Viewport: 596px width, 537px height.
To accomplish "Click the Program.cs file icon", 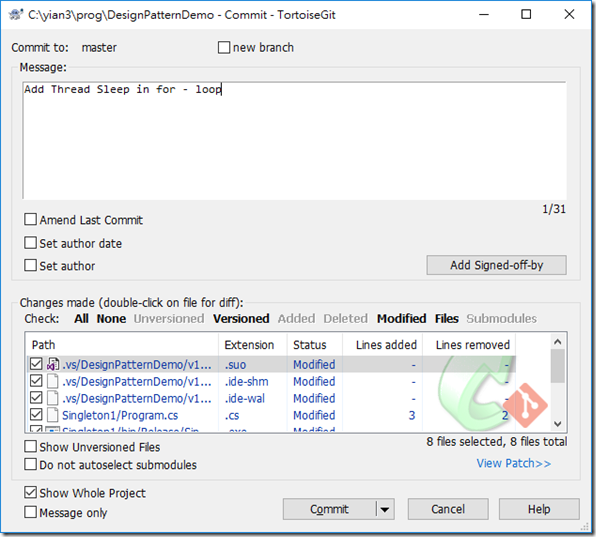I will point(53,415).
